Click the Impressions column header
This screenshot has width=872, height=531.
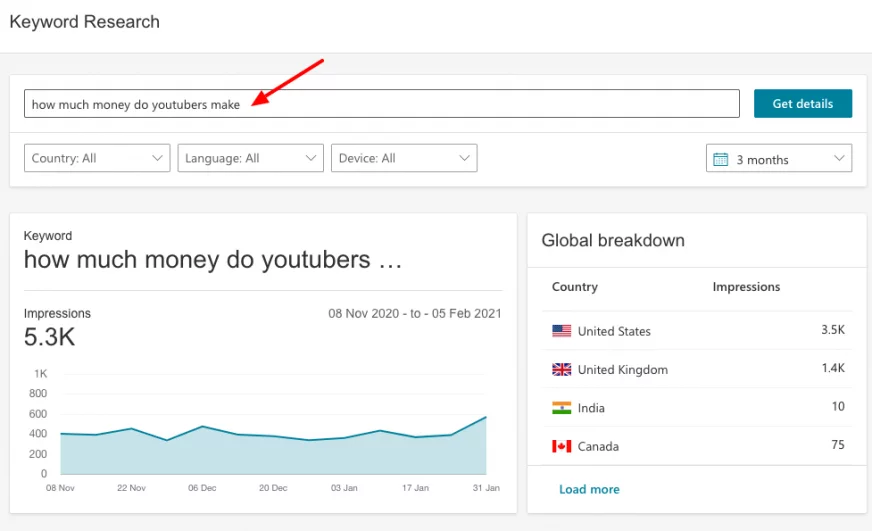[746, 287]
